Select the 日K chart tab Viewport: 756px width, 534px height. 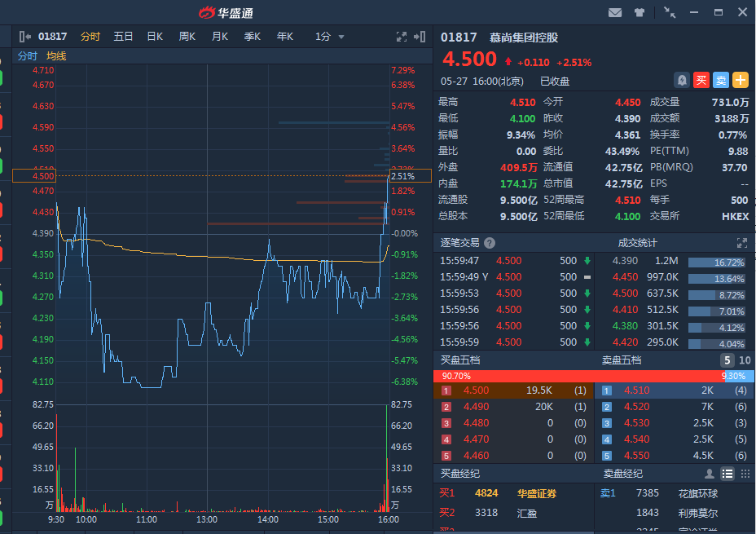click(155, 37)
